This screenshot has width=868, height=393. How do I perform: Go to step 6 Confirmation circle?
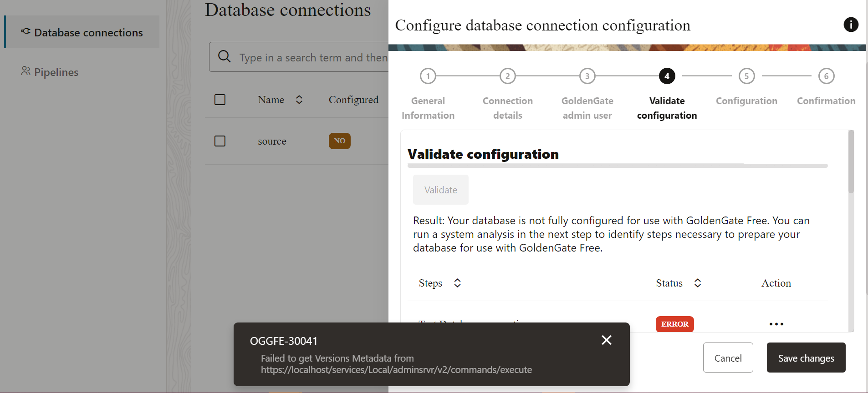(826, 76)
